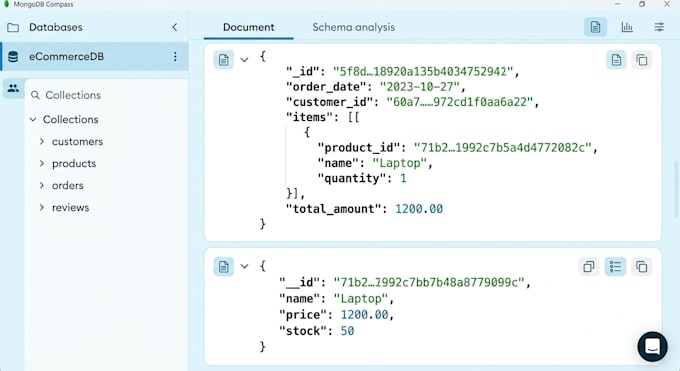Image resolution: width=680 pixels, height=371 pixels.
Task: Click the eCommerceDB database icon
Action: click(13, 56)
